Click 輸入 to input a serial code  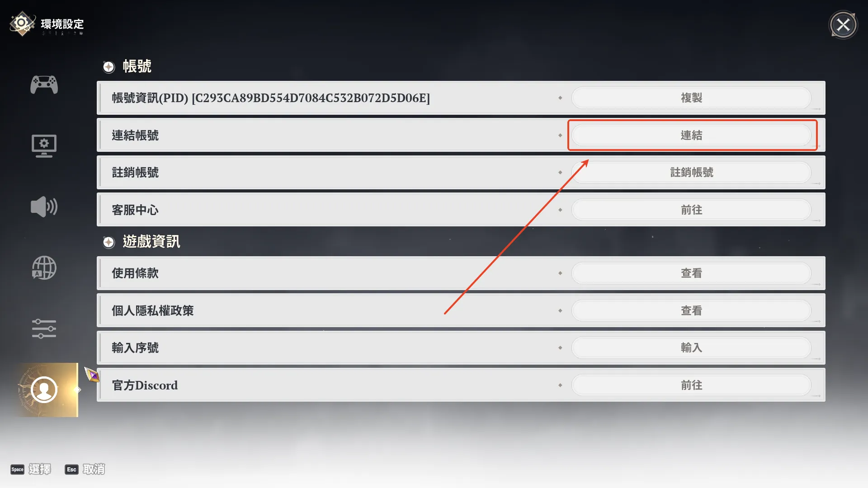click(x=691, y=347)
